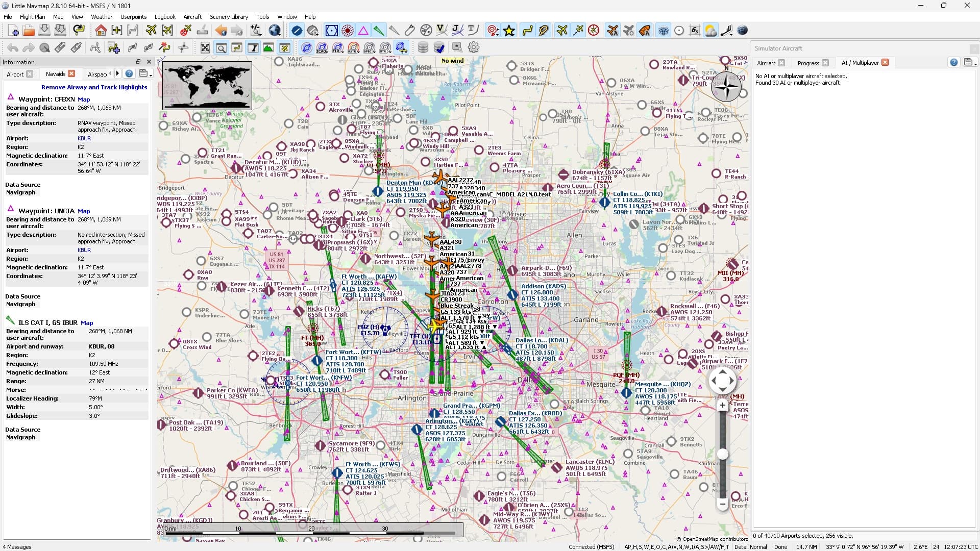
Task: Show the compass rose
Action: coord(594,31)
